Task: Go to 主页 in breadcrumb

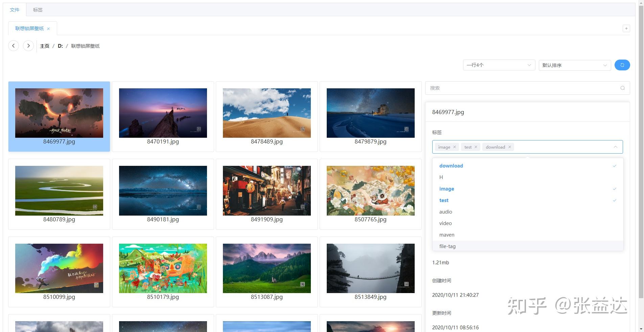Action: pyautogui.click(x=45, y=46)
